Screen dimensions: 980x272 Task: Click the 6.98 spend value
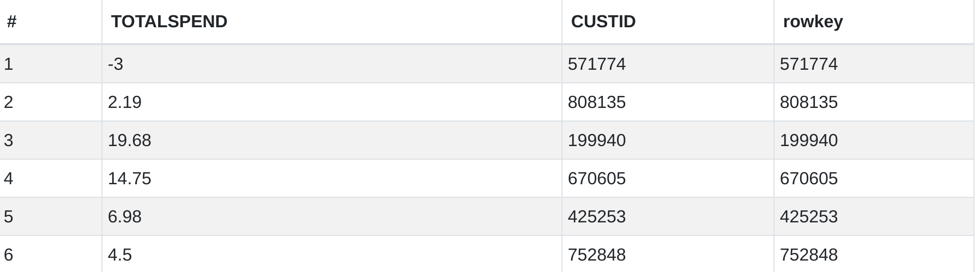click(124, 217)
